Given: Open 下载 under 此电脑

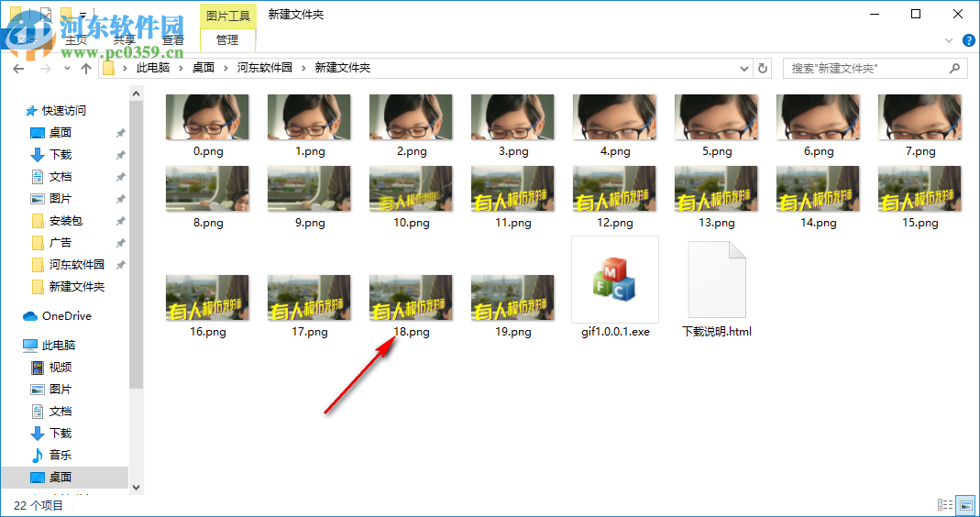Looking at the screenshot, I should point(60,434).
